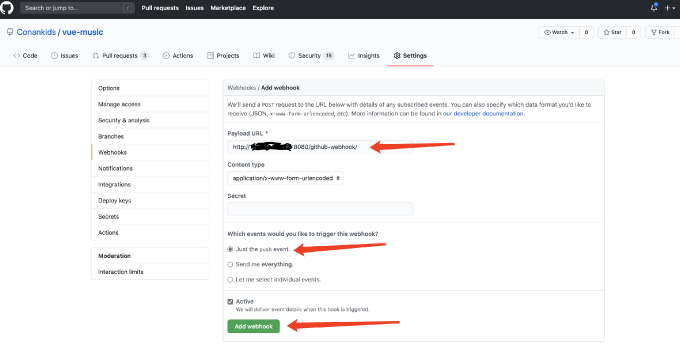Fork the vue-music repository
This screenshot has height=360, width=680.
(660, 33)
